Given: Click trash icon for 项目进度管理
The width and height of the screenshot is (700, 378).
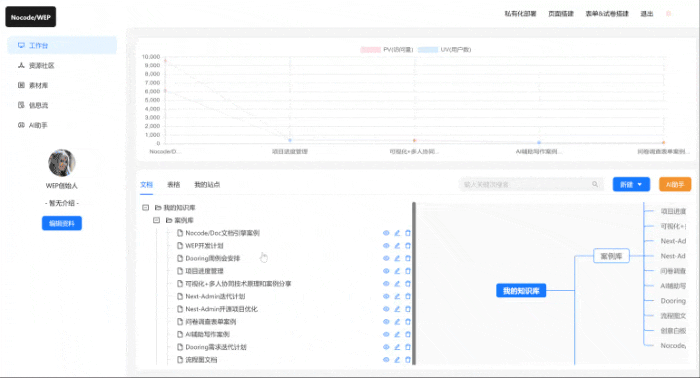Looking at the screenshot, I should [408, 271].
